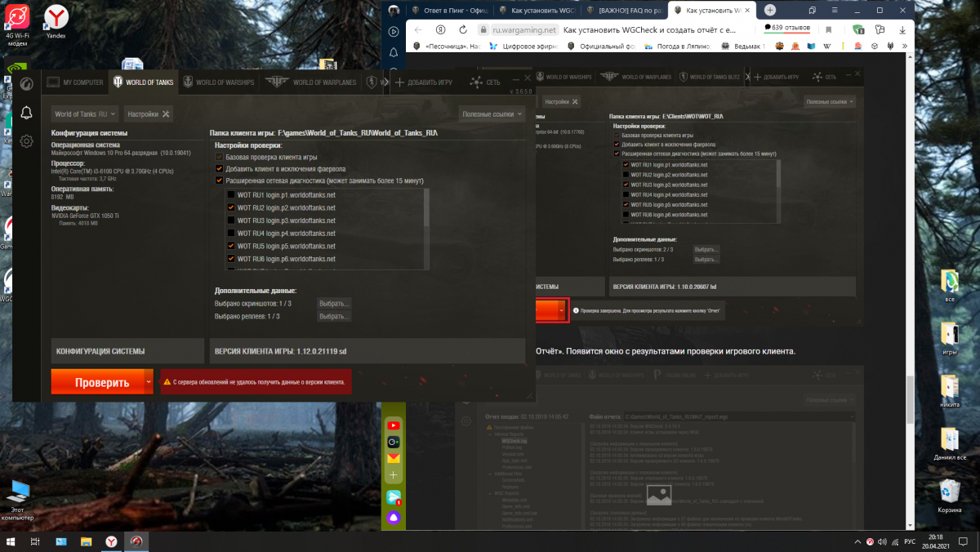Expand arrow next to Проверить button
Viewport: 980px width, 552px height.
pyautogui.click(x=148, y=381)
